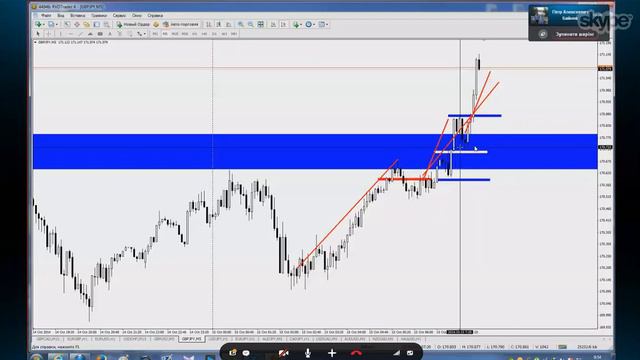The width and height of the screenshot is (640, 360).
Task: Open the Strategy Tester panel
Action: [107, 24]
